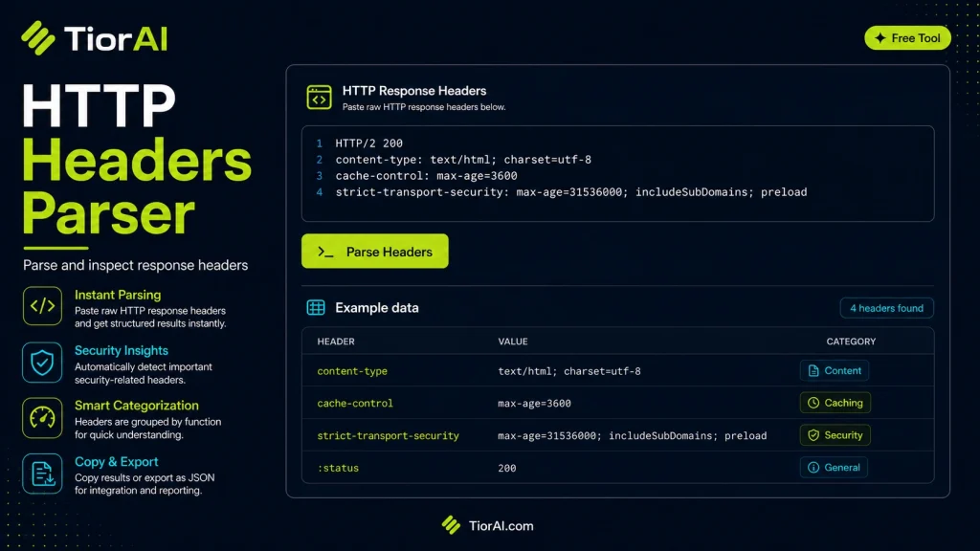Click the VALUE column title
This screenshot has height=551, width=980.
coord(513,342)
